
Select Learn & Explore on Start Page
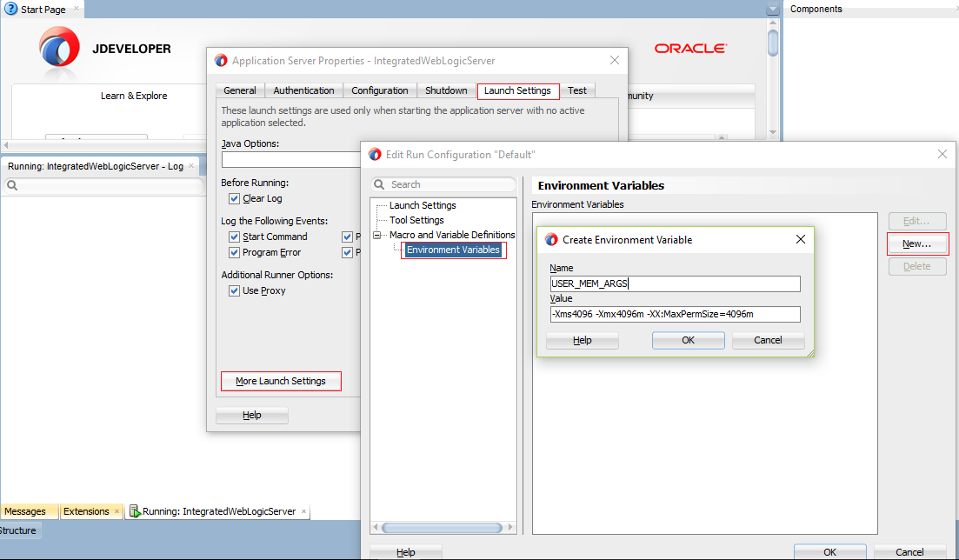click(x=134, y=96)
